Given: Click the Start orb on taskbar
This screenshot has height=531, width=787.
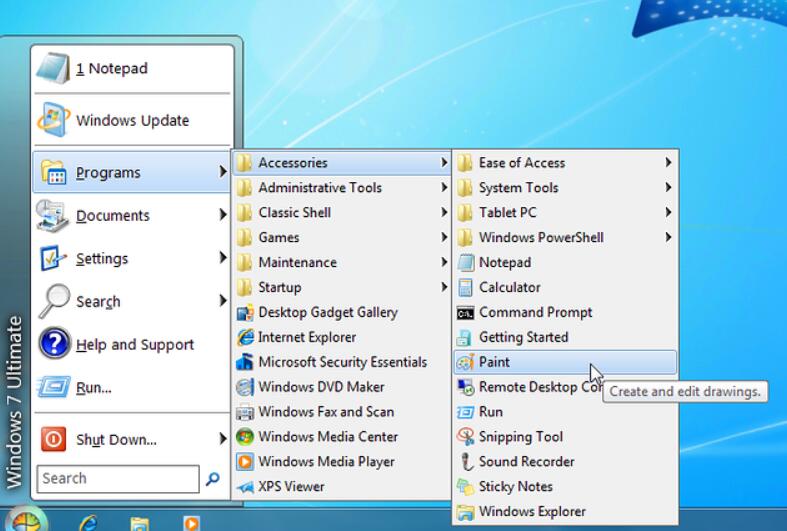Looking at the screenshot, I should click(25, 522).
